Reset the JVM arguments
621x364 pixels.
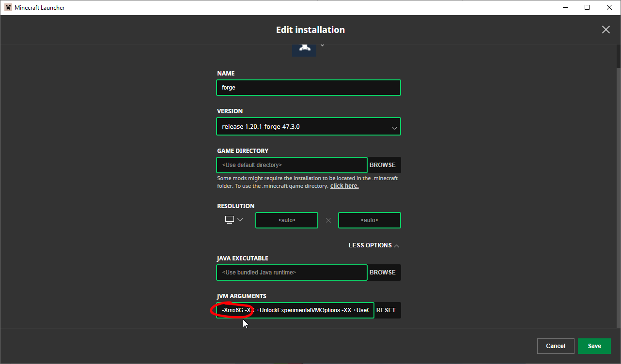[386, 310]
